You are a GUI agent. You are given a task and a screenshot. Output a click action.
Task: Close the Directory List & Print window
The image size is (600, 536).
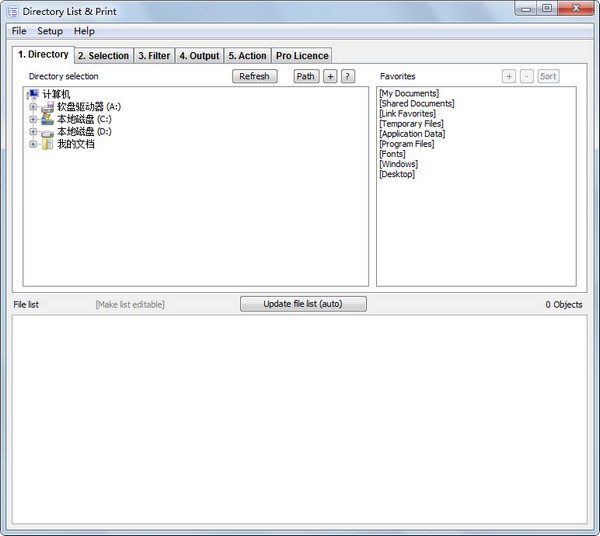pyautogui.click(x=576, y=8)
